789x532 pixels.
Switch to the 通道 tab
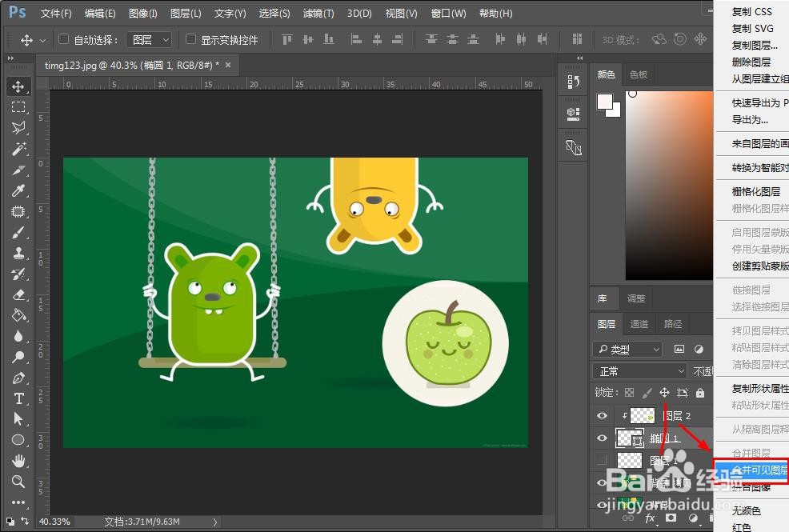tap(639, 324)
